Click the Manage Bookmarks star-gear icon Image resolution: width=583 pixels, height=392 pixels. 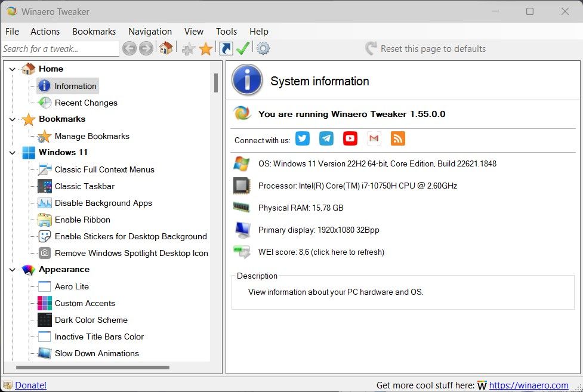click(x=45, y=136)
